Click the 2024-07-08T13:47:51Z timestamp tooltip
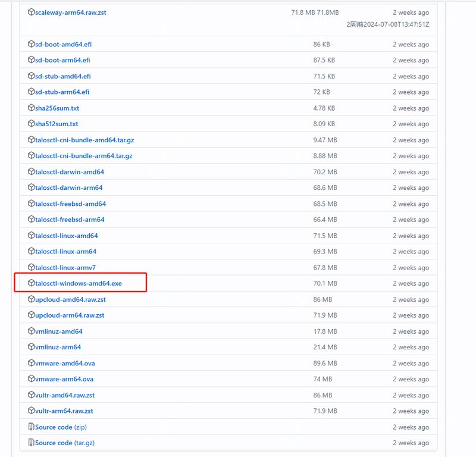Viewport: 476px width, 457px height. click(x=387, y=24)
